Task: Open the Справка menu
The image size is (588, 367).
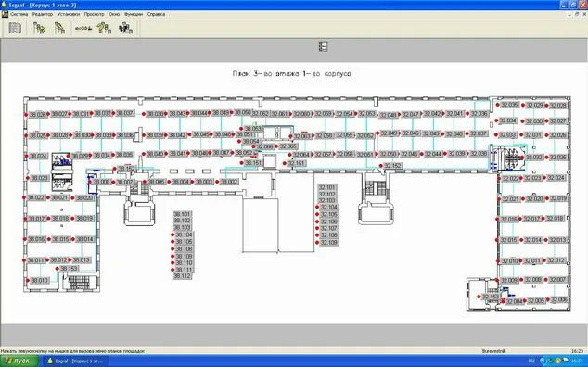Action: tap(156, 14)
